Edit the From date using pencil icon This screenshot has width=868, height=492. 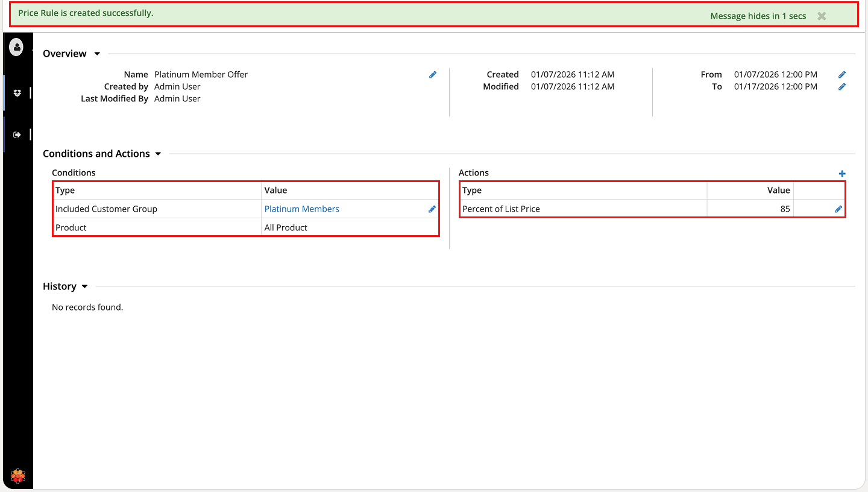[x=842, y=75]
